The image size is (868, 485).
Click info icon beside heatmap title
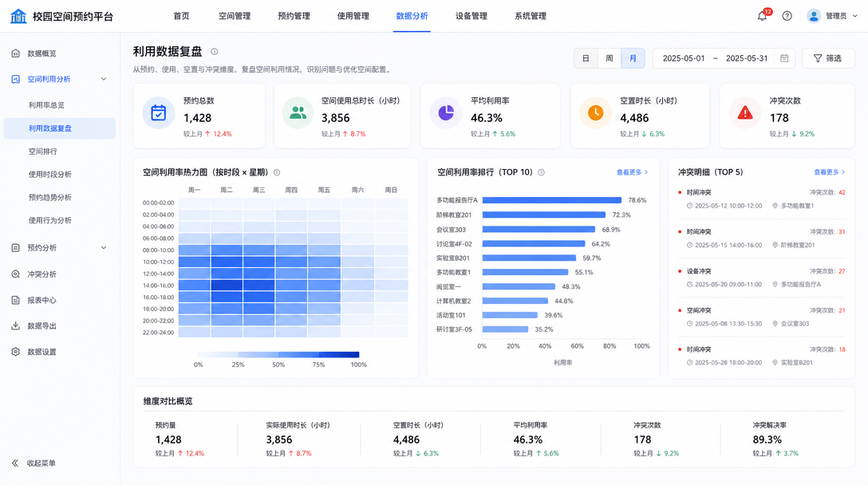point(277,172)
